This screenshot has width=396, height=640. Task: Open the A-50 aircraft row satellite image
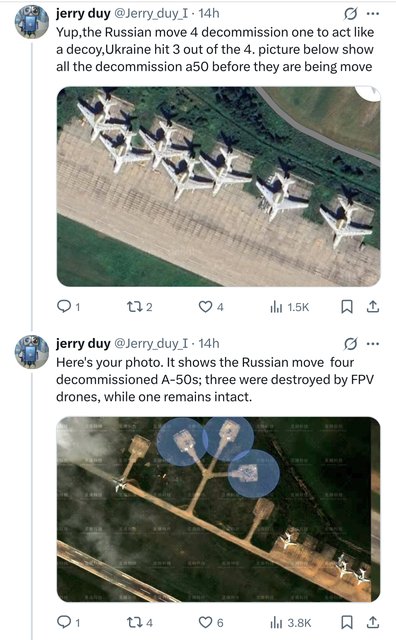[x=218, y=187]
